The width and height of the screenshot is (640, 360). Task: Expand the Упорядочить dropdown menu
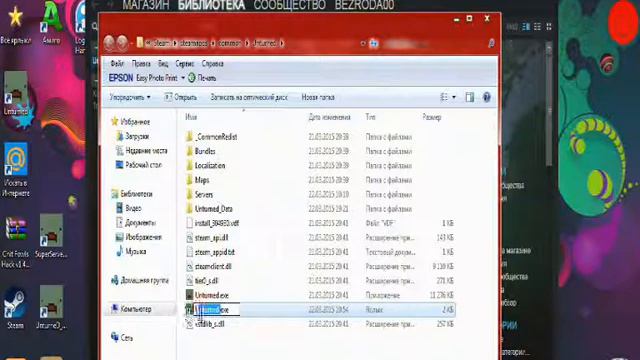[x=130, y=98]
